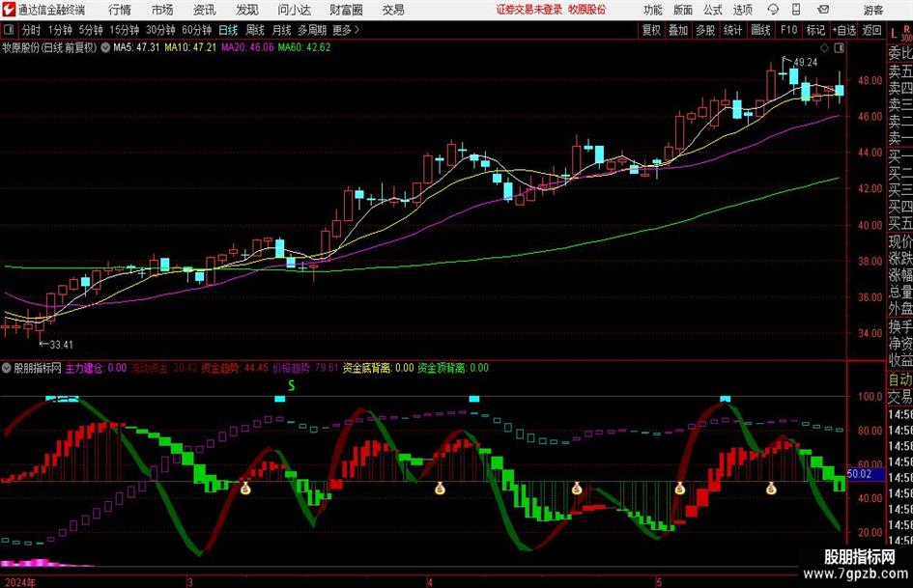The width and height of the screenshot is (913, 588).
Task: Expand the 更多 periods list
Action: [x=346, y=30]
